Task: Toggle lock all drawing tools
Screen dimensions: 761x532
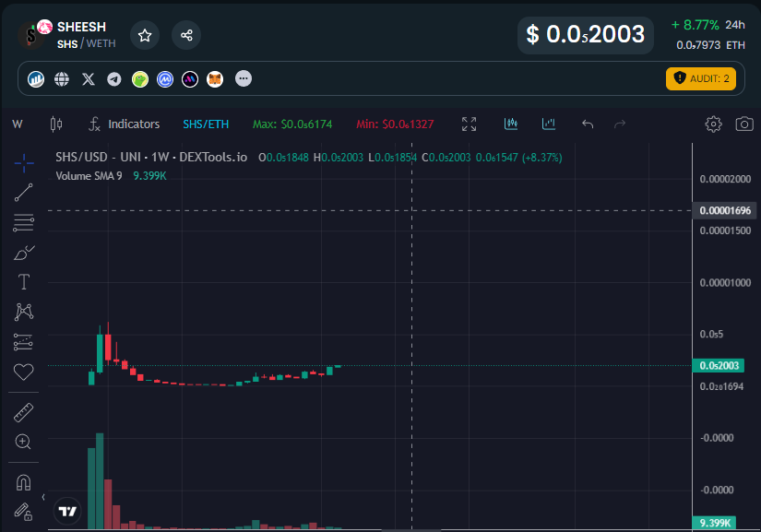Action: tap(23, 512)
